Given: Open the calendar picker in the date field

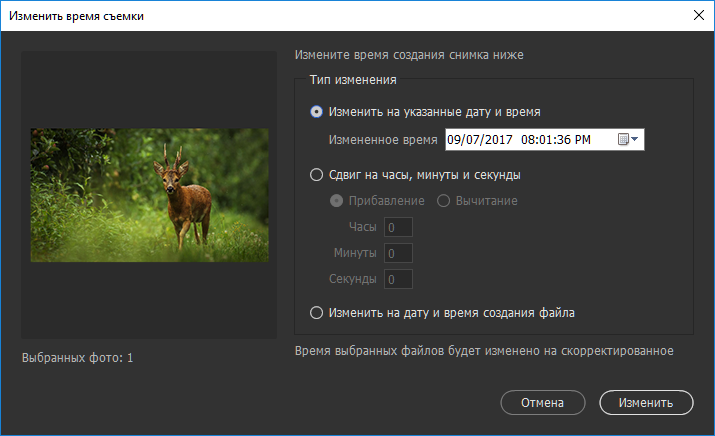Looking at the screenshot, I should click(x=628, y=139).
